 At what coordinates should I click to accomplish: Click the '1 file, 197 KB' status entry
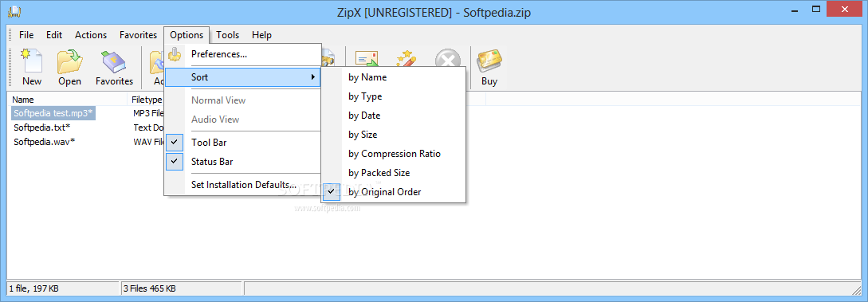click(x=63, y=288)
